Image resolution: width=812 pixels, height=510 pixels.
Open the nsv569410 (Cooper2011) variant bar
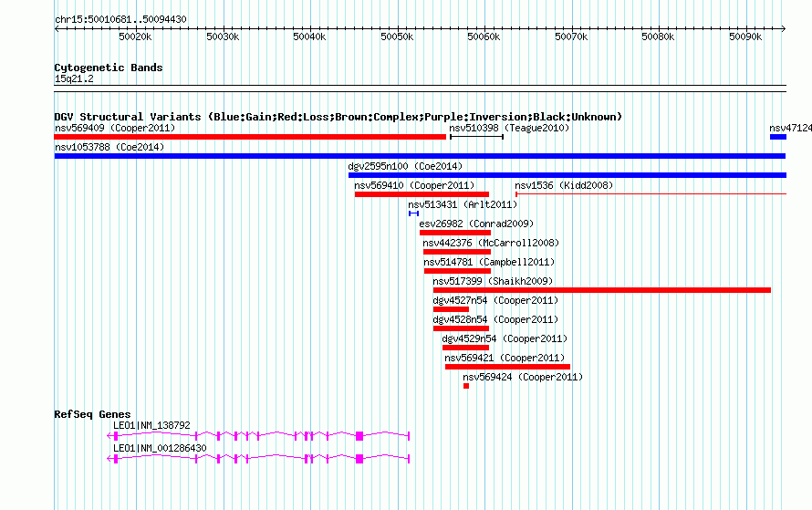(422, 194)
